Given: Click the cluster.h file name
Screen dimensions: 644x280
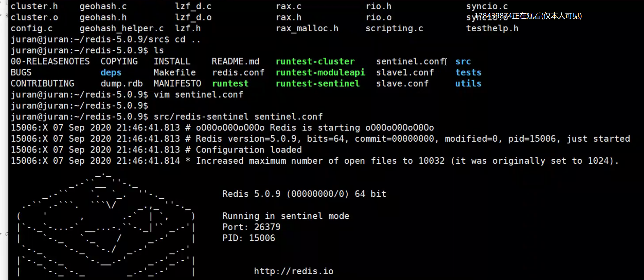Looking at the screenshot, I should [x=34, y=6].
